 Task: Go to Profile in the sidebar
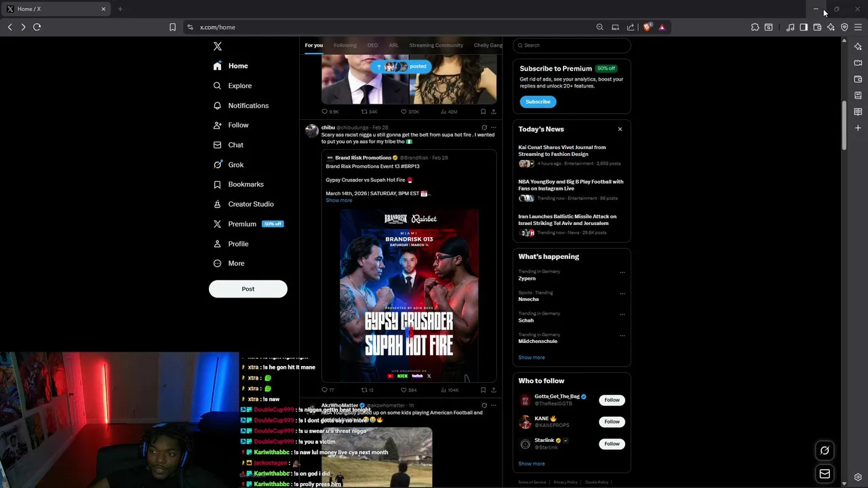(x=231, y=243)
